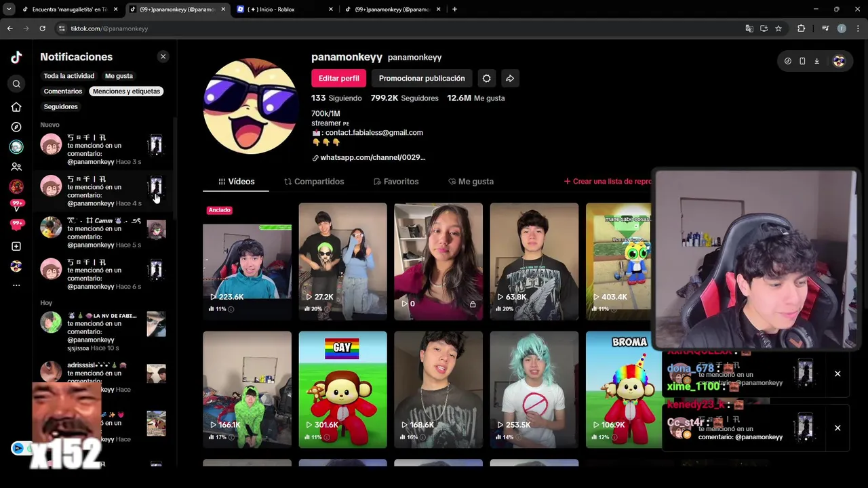Click the browser address bar

tap(400, 28)
